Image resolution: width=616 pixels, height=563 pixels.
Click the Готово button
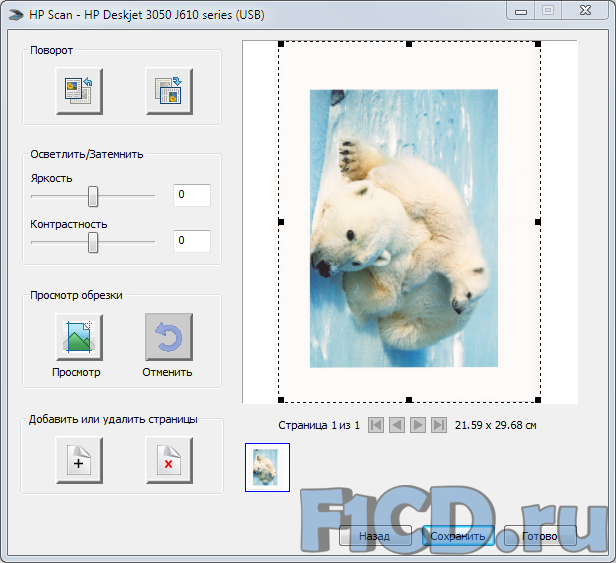click(540, 535)
